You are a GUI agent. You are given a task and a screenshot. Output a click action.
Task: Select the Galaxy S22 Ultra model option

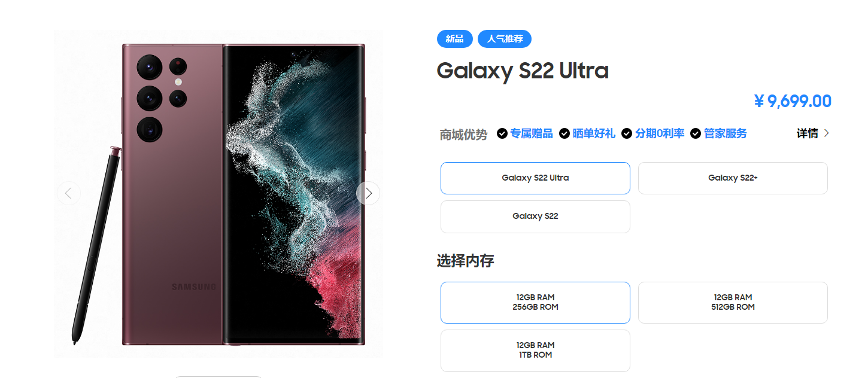coord(535,178)
